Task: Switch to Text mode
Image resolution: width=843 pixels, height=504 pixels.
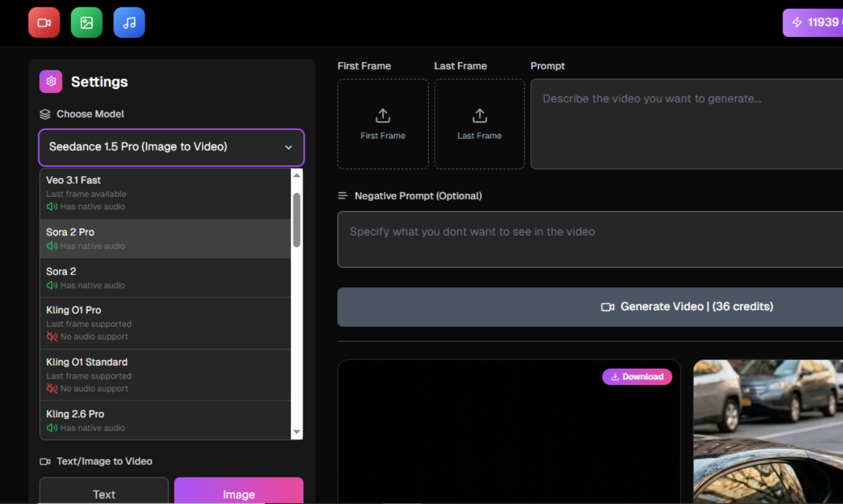Action: click(104, 494)
